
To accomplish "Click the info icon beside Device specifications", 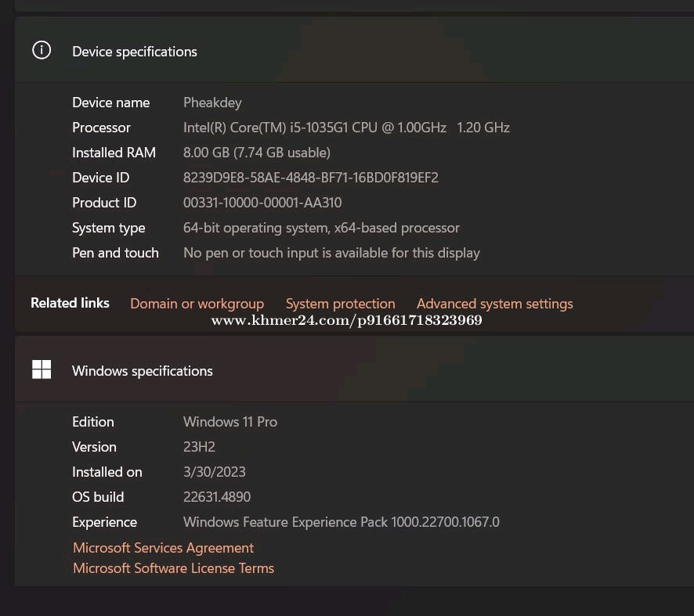I will click(x=42, y=50).
